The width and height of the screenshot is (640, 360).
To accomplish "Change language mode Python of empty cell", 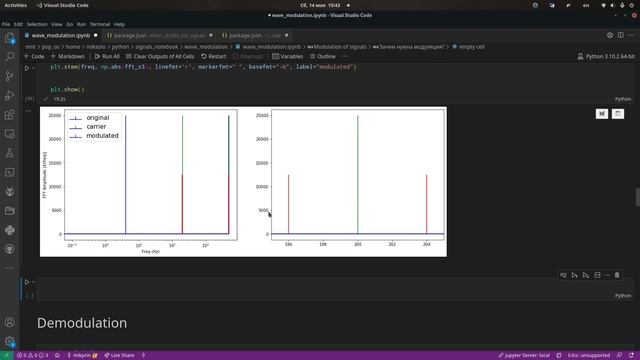I will (623, 296).
